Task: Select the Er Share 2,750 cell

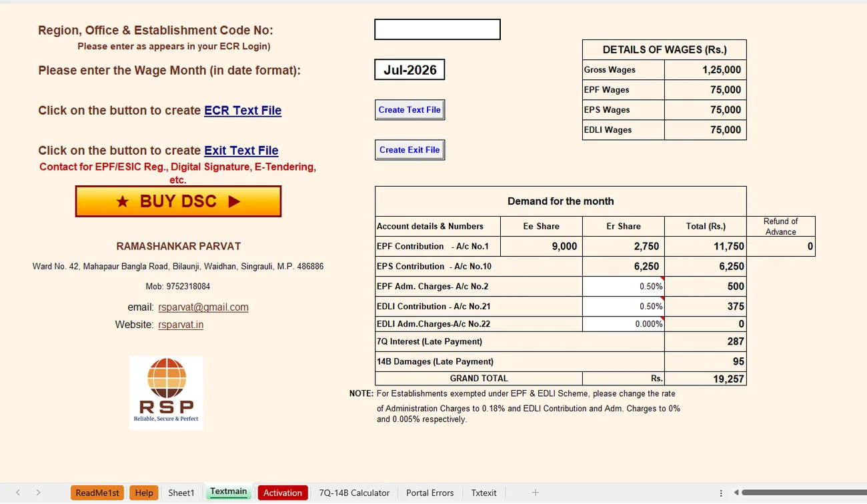Action: click(624, 246)
